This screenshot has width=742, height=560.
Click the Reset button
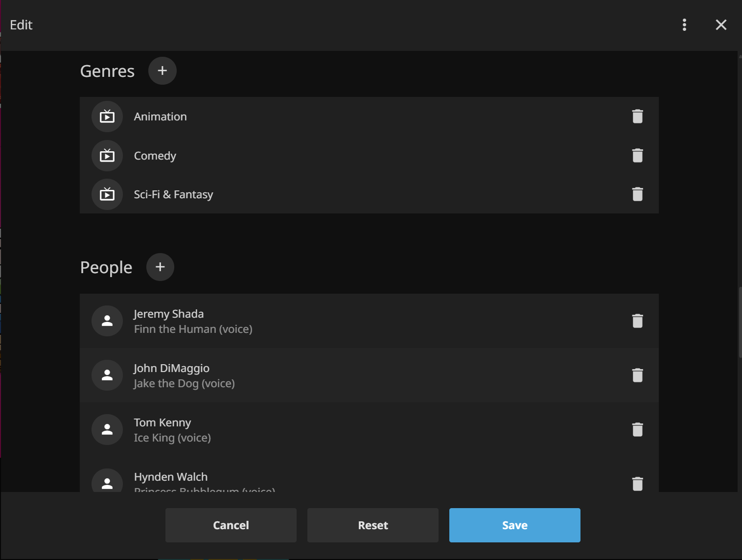372,525
